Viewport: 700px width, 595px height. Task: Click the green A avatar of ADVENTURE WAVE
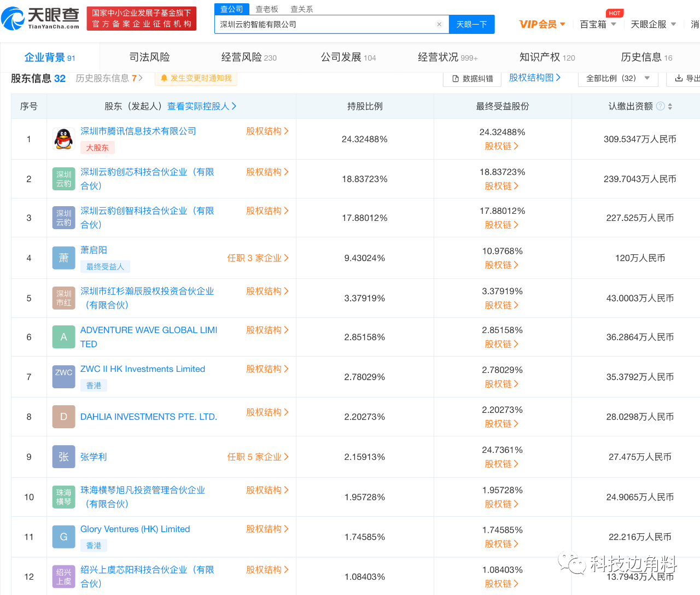63,337
